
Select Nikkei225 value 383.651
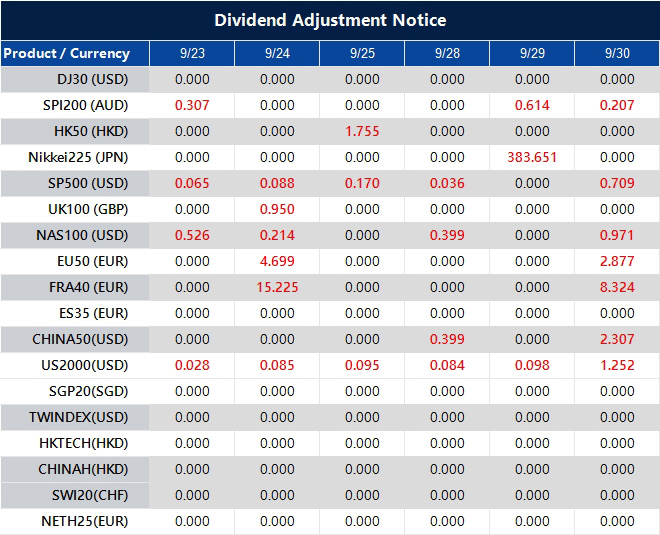coord(532,157)
